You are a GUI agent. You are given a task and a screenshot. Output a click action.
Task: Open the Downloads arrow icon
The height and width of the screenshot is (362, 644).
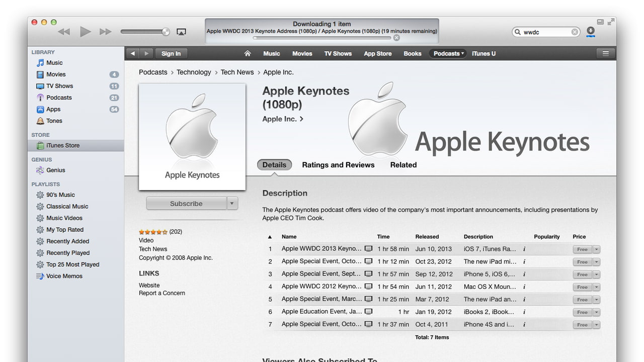pyautogui.click(x=591, y=32)
